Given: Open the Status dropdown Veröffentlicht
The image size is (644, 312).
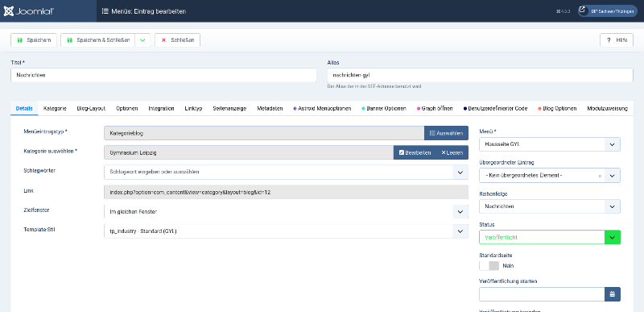Looking at the screenshot, I should click(550, 237).
